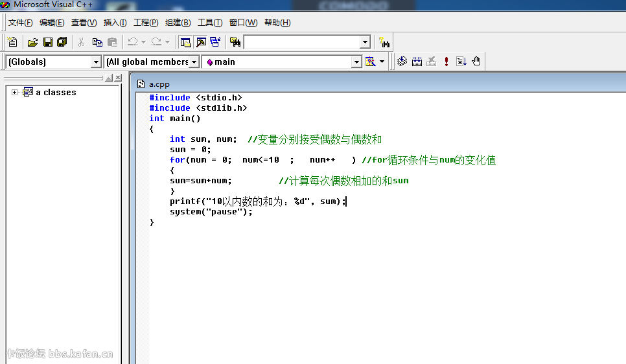Click the Compile icon in build toolbar

click(402, 62)
